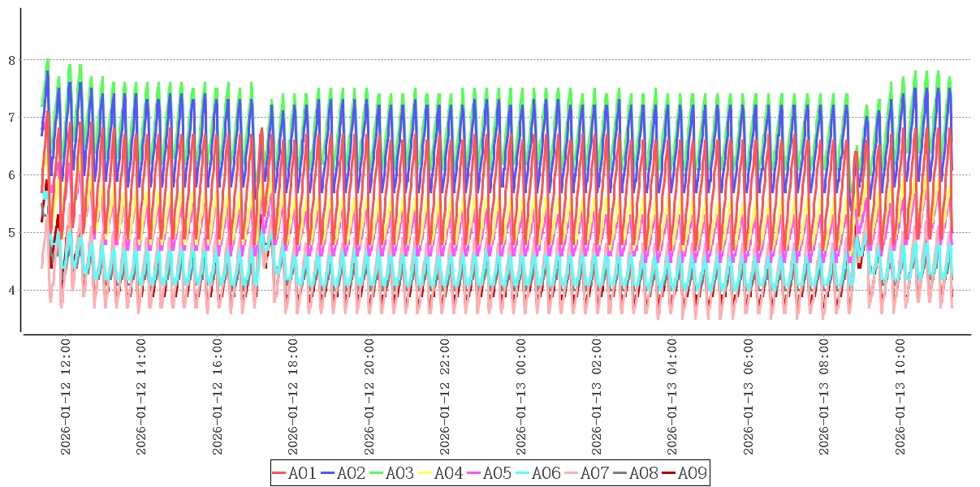Hide the A02 series via legend

[x=343, y=473]
